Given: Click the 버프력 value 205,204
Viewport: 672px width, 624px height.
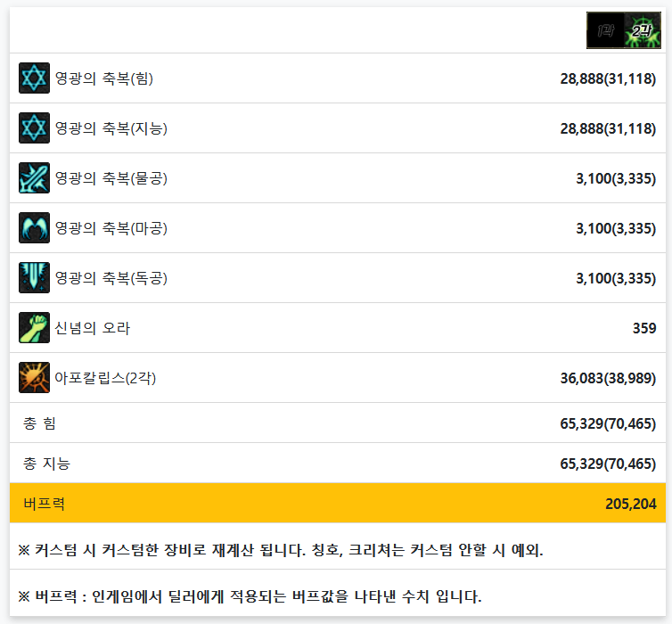Looking at the screenshot, I should (x=630, y=504).
